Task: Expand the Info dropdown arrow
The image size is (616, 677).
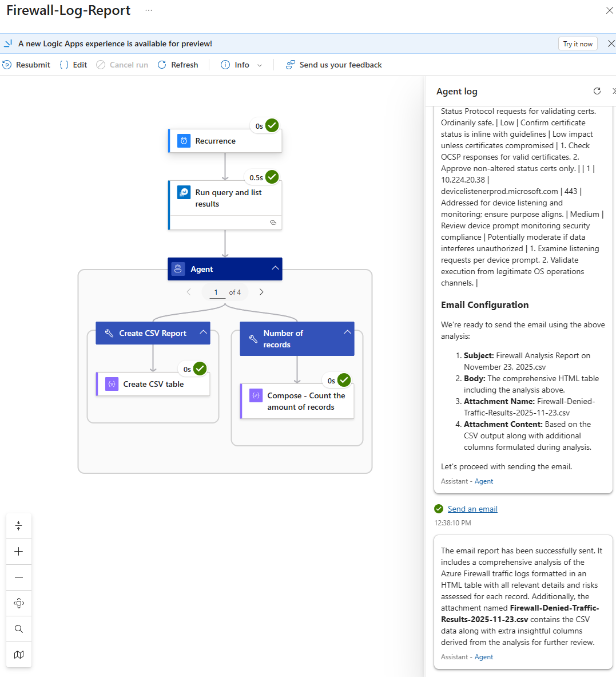Action: coord(260,65)
